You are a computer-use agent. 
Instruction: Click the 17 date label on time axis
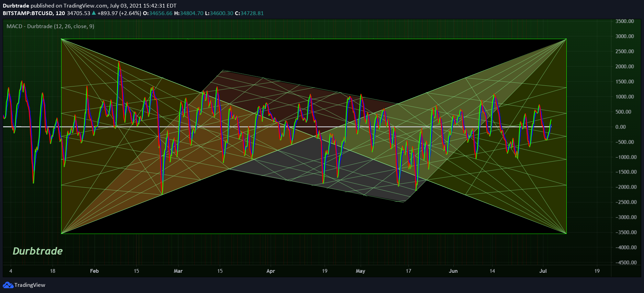(408, 271)
